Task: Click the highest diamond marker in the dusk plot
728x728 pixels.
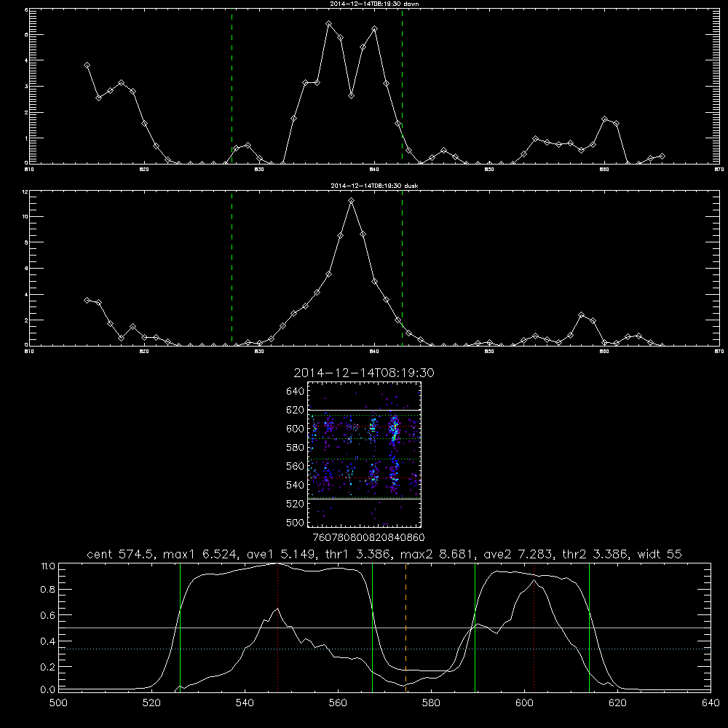Action: click(352, 201)
